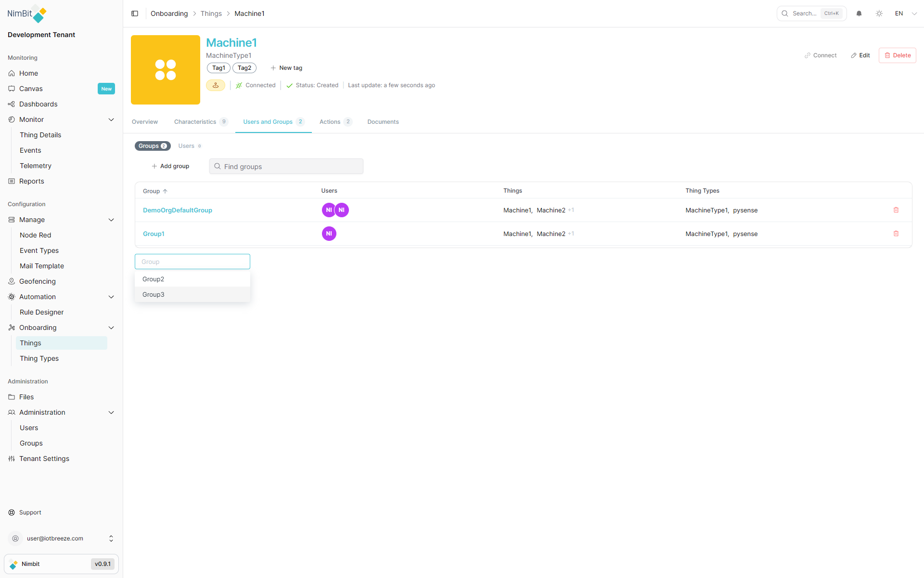This screenshot has width=924, height=578.
Task: Delete the DemoOrgDefaultGroup row via trash icon
Action: (896, 210)
